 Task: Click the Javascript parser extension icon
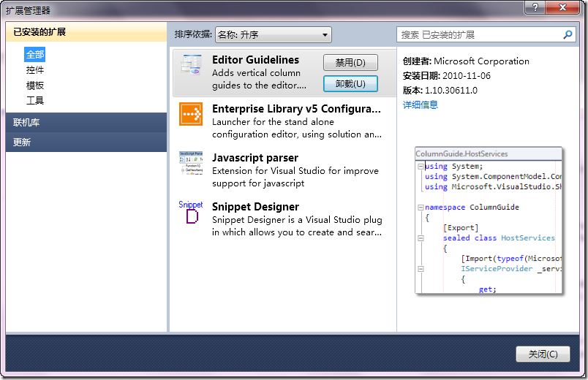point(191,163)
